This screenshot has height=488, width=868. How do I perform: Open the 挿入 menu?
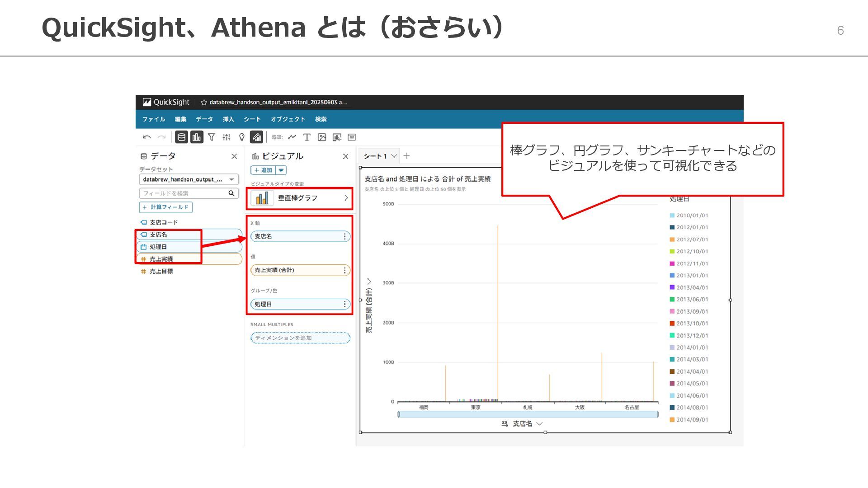click(228, 119)
